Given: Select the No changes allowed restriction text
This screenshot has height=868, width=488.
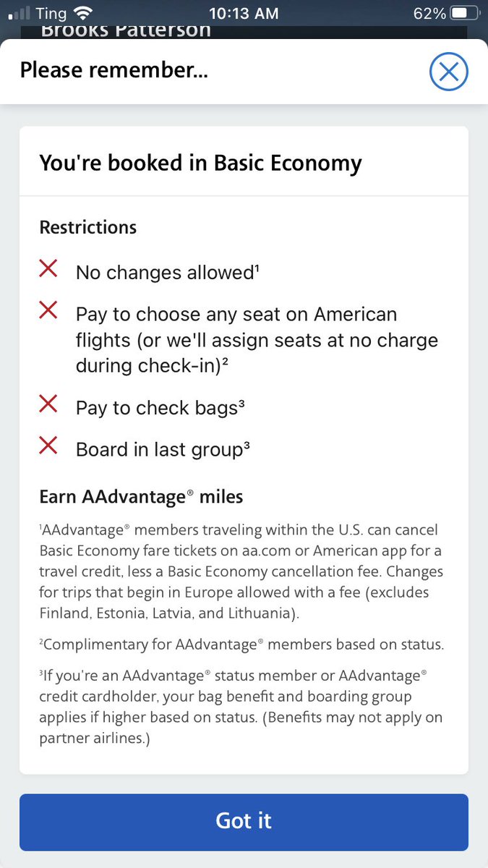Looking at the screenshot, I should pyautogui.click(x=168, y=273).
